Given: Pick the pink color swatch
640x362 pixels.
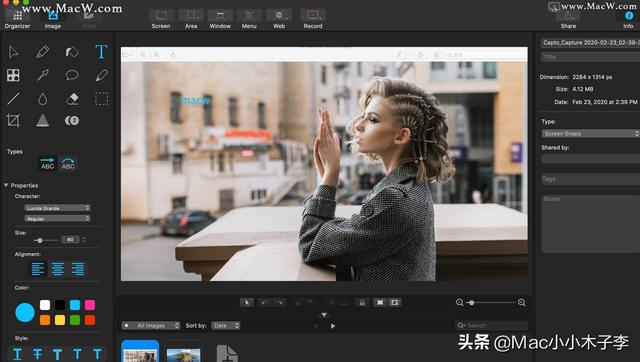Looking at the screenshot, I should 90,305.
